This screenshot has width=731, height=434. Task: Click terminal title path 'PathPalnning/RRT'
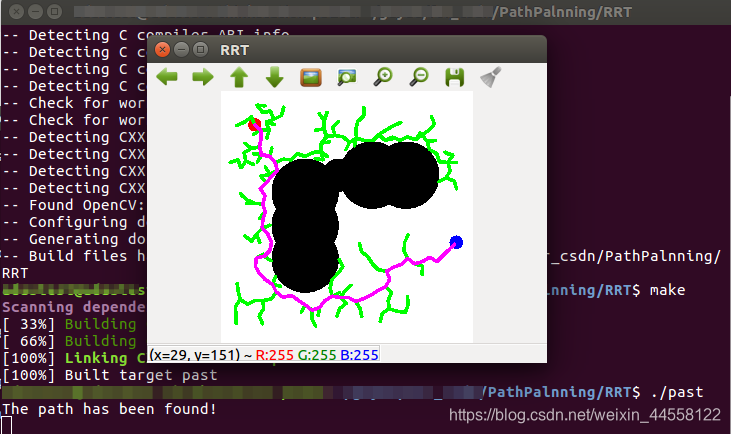(x=565, y=12)
